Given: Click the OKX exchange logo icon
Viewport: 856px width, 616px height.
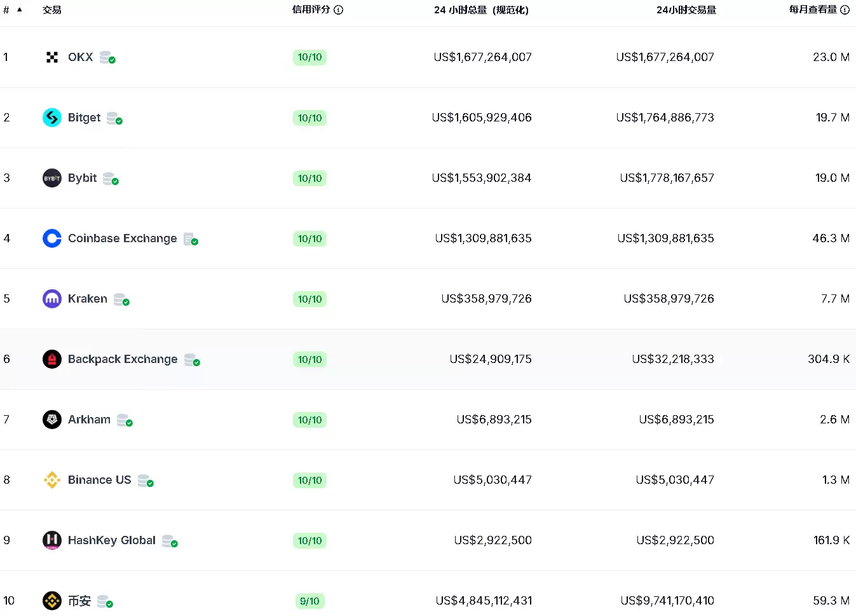Looking at the screenshot, I should coord(52,57).
